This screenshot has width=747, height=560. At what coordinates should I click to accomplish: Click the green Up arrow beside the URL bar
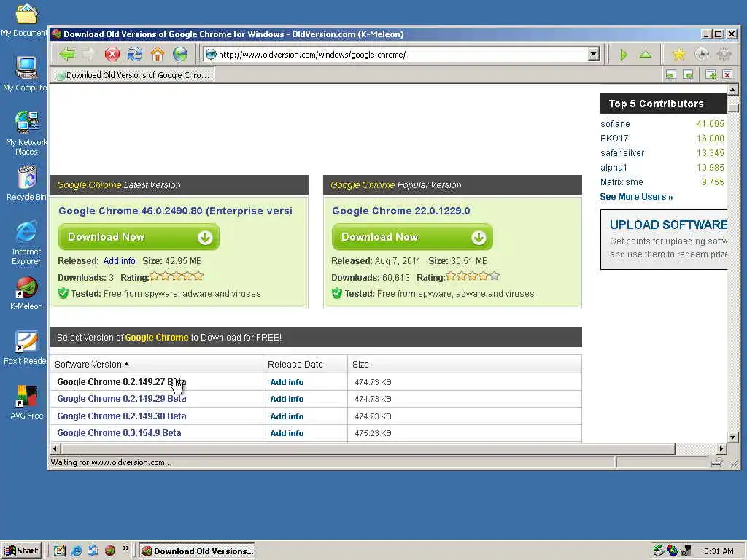(x=646, y=55)
